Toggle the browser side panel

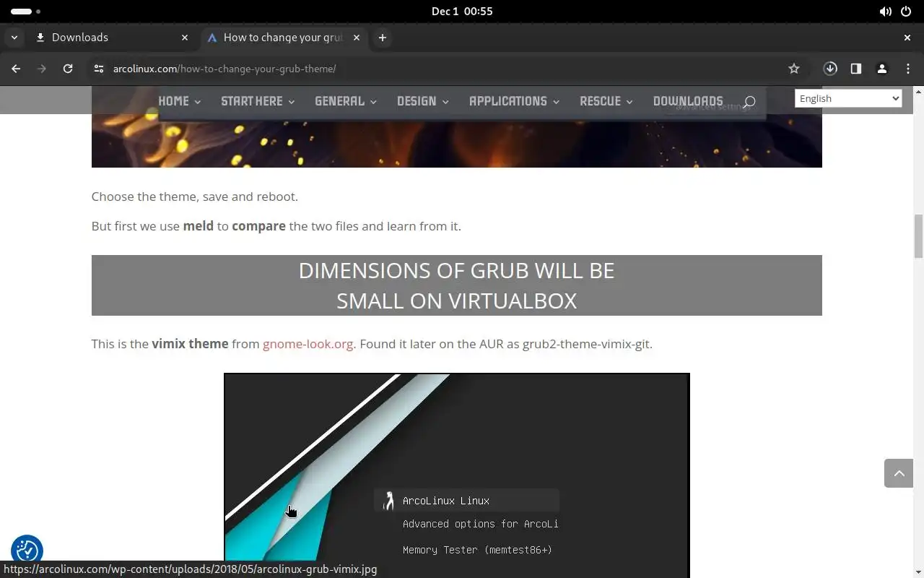tap(856, 69)
